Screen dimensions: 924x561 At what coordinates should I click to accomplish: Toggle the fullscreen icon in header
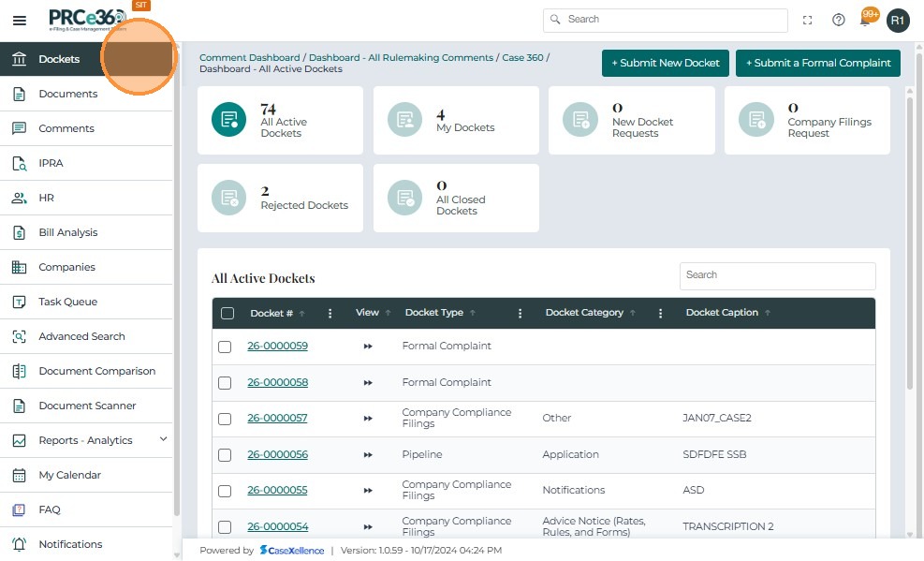(x=808, y=20)
